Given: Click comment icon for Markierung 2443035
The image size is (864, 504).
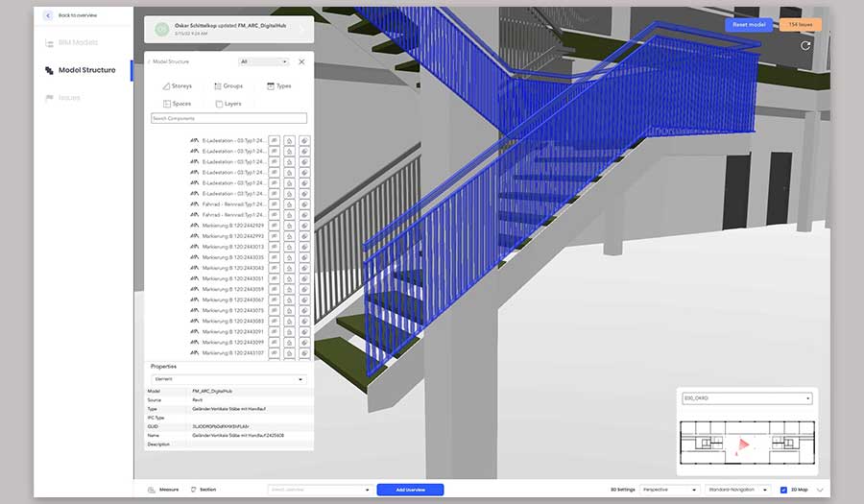Looking at the screenshot, I should point(274,257).
